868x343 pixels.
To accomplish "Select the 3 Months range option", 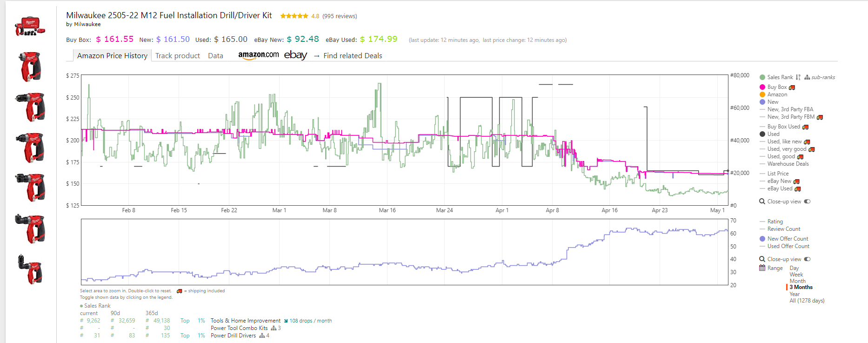I will 801,287.
